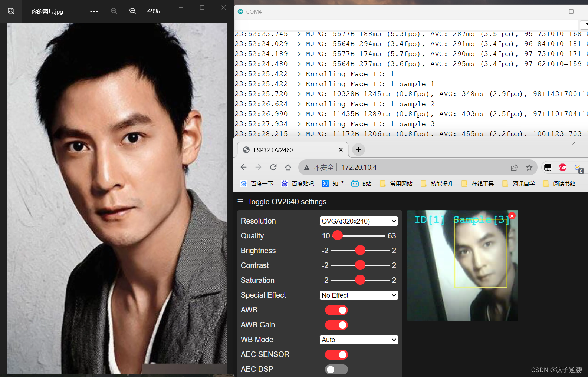The height and width of the screenshot is (377, 588).
Task: Open the 阅读书籍 bookmark folder
Action: pyautogui.click(x=559, y=183)
